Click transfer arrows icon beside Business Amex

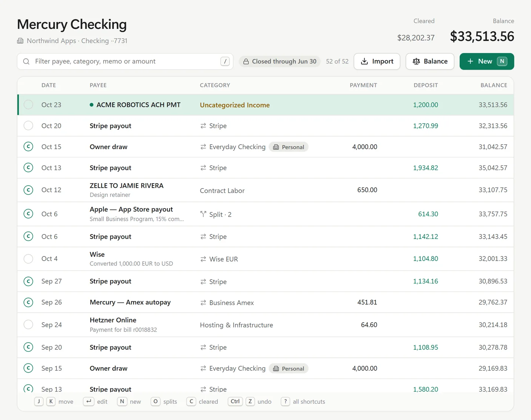click(x=203, y=303)
